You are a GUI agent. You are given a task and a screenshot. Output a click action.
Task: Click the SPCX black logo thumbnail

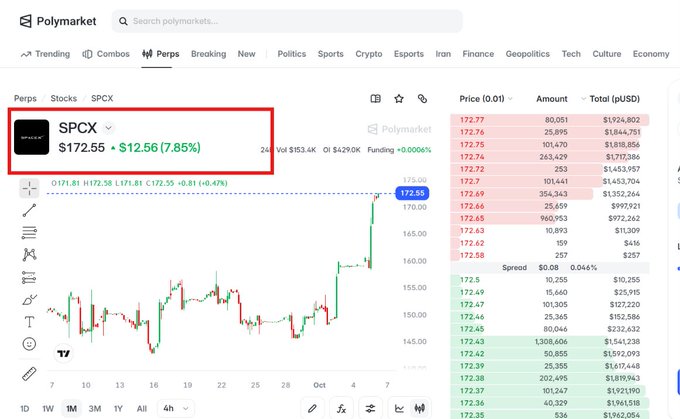pos(32,137)
